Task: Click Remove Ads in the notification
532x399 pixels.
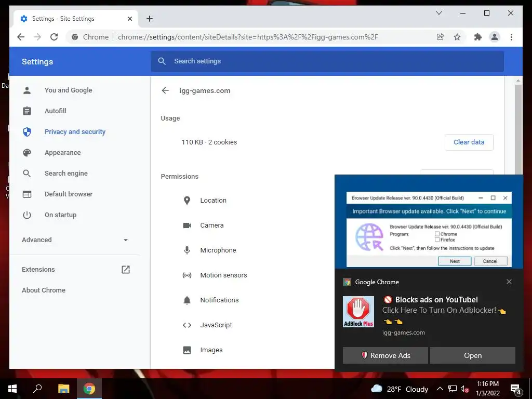Action: tap(385, 355)
